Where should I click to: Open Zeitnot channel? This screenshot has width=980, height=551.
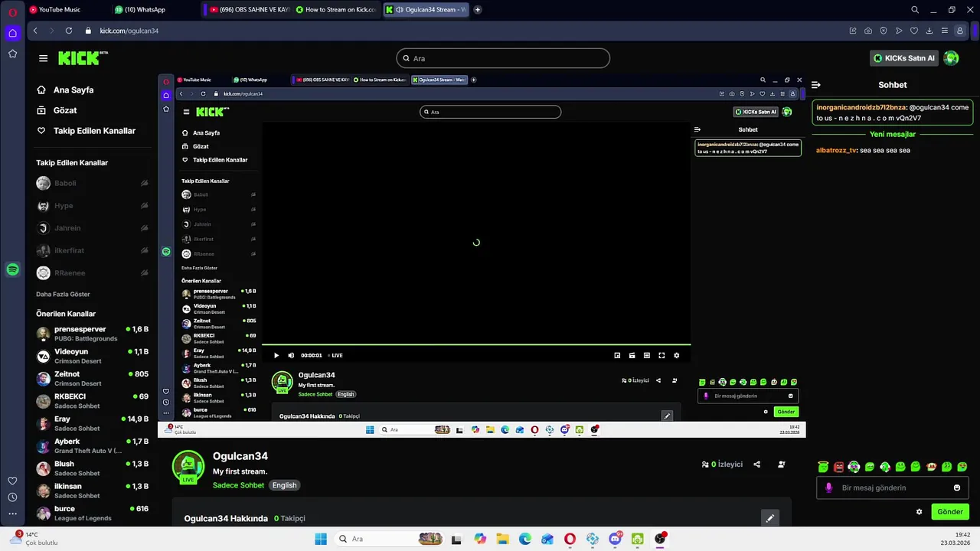[x=93, y=378]
